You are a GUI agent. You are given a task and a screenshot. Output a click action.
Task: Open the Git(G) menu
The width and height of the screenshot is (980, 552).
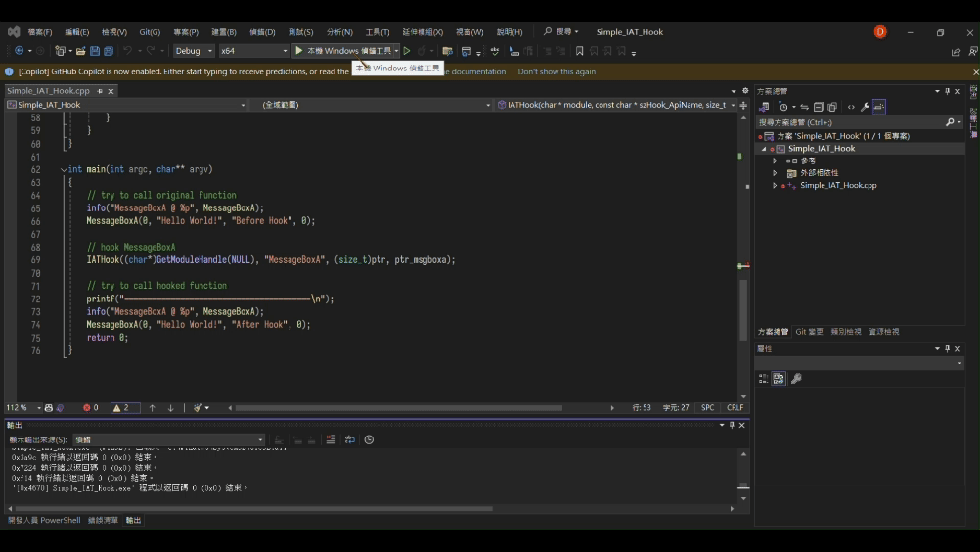point(150,32)
